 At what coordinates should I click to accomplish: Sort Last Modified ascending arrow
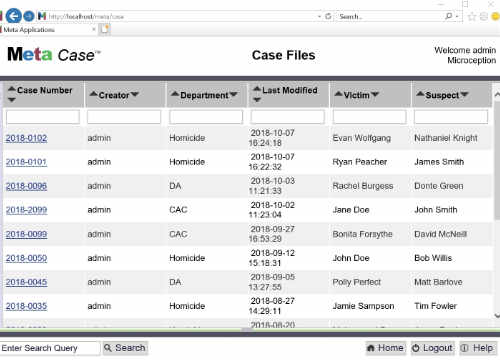(257, 89)
